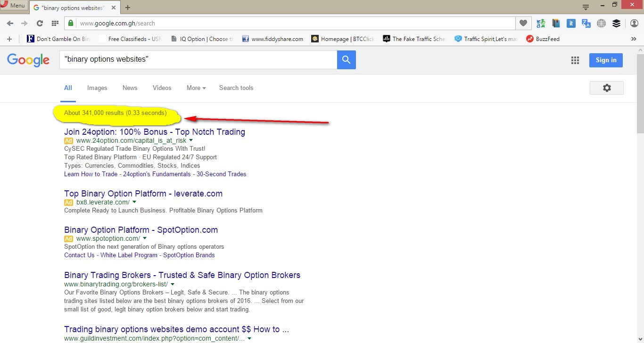
Task: Open the tab menu icon in title bar
Action: coord(586,7)
